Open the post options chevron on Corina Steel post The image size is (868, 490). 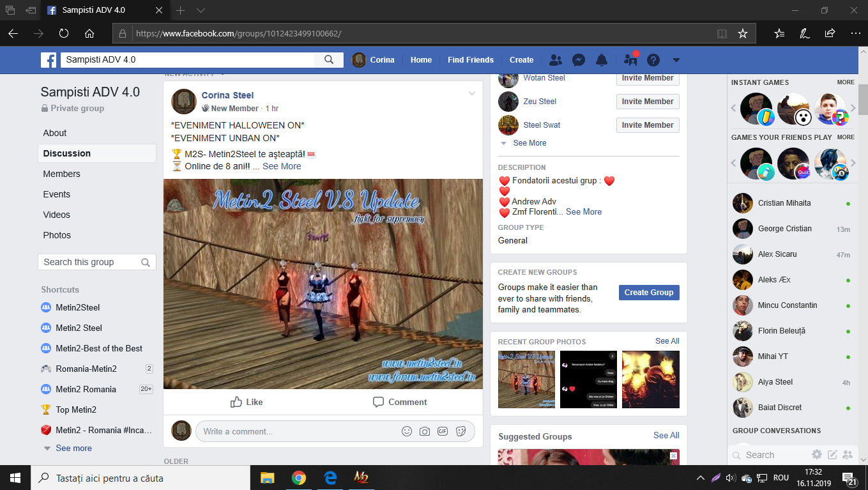coord(472,94)
